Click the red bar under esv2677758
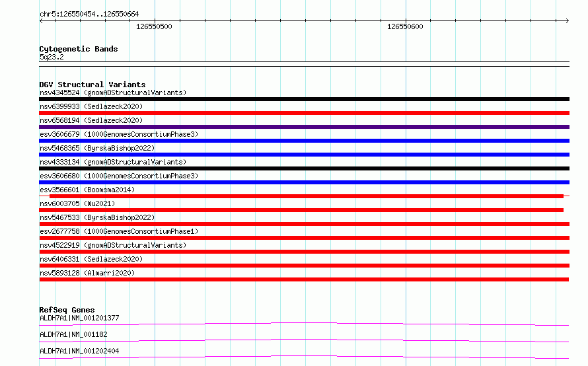The height and width of the screenshot is (366, 588). [304, 238]
